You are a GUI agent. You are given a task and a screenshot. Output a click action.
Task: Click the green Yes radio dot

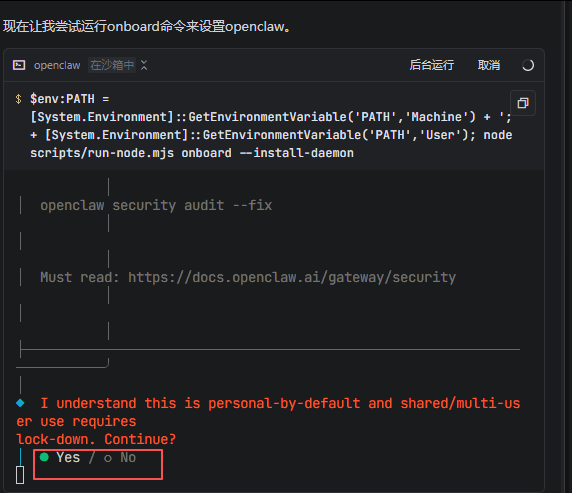(x=44, y=457)
